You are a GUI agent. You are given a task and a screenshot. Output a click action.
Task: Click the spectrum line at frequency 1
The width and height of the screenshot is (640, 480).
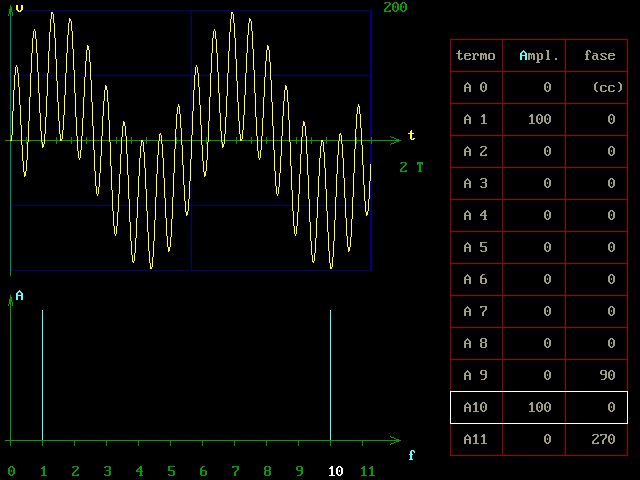42,376
